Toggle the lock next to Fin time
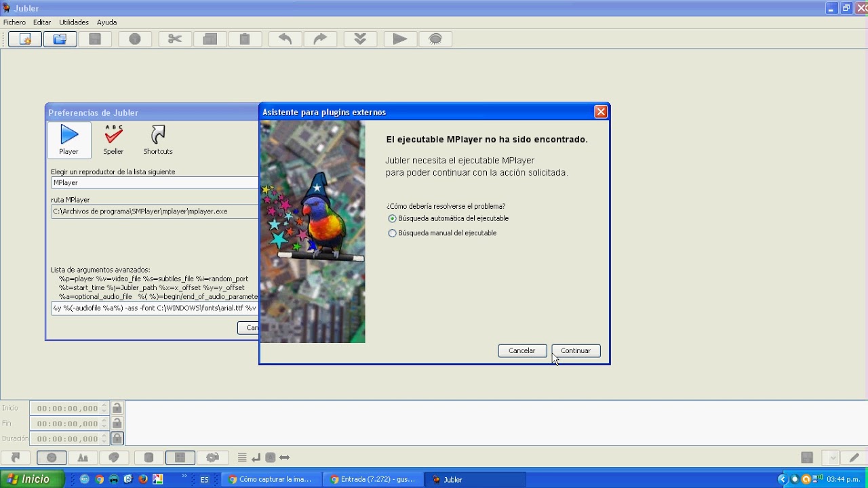The width and height of the screenshot is (868, 488). pos(117,424)
